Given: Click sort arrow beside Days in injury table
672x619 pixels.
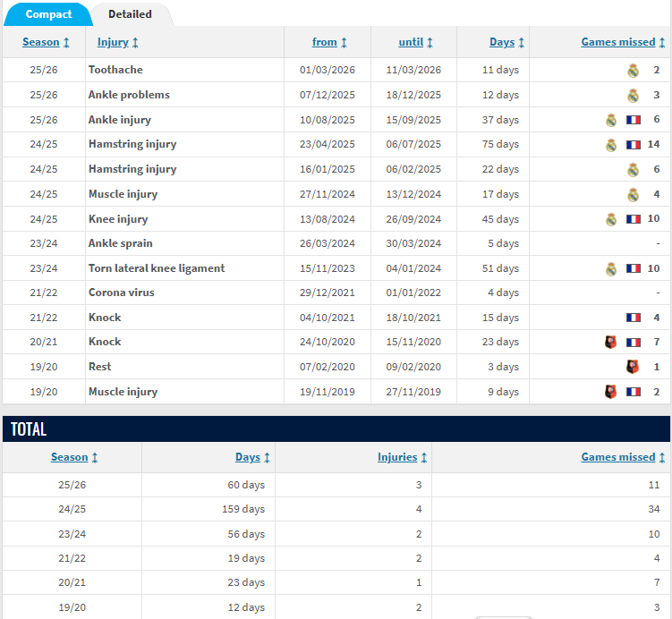Looking at the screenshot, I should [522, 42].
